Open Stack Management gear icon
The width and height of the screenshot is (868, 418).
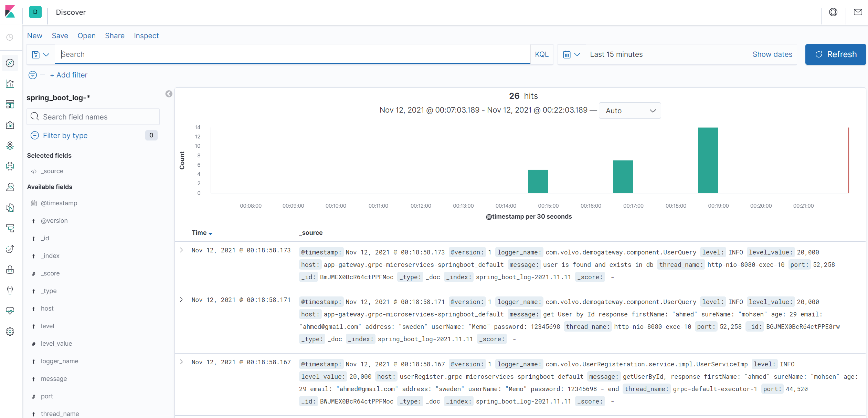10,332
